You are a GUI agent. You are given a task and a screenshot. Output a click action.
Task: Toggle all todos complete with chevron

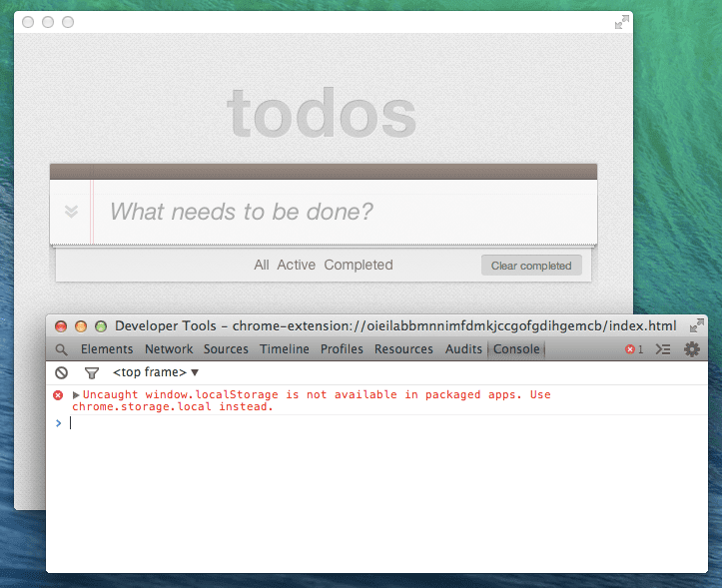tap(71, 212)
